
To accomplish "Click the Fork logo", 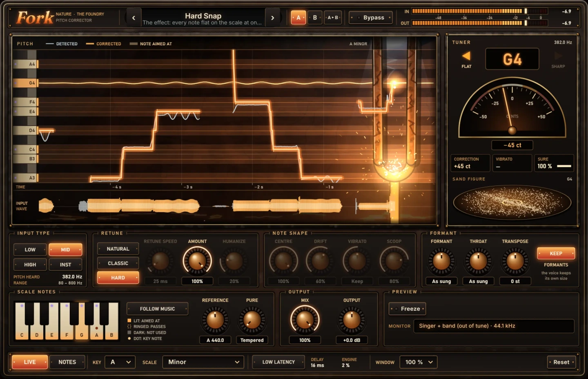I will point(35,17).
